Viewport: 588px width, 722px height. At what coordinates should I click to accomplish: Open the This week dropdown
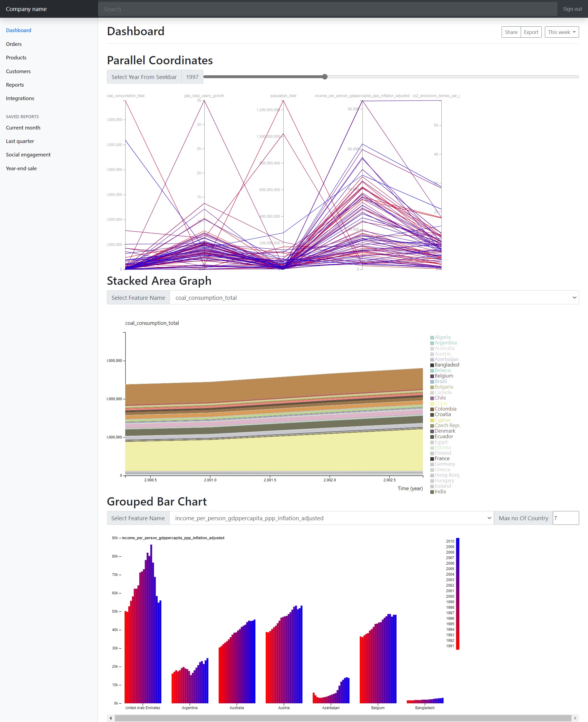[561, 32]
